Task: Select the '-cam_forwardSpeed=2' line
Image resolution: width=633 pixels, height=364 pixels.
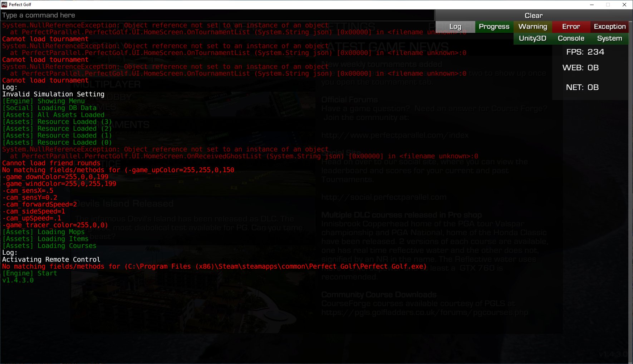Action: 40,204
